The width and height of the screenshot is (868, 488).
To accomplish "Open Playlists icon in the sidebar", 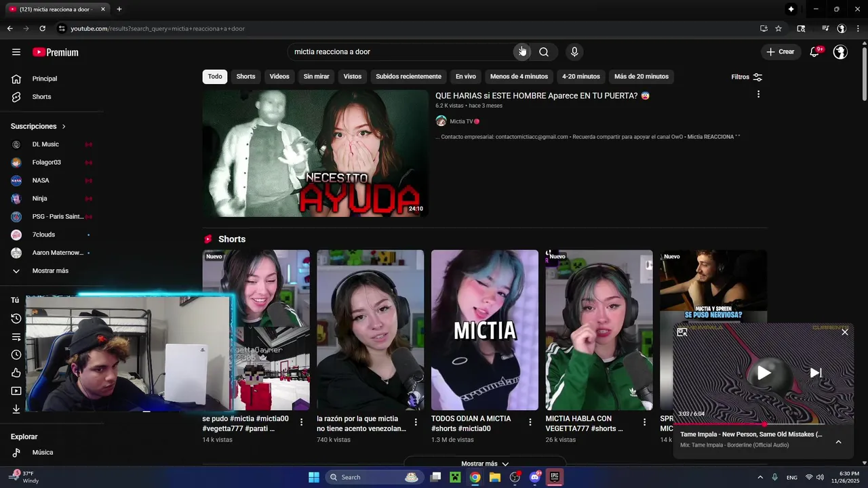I will [x=16, y=337].
